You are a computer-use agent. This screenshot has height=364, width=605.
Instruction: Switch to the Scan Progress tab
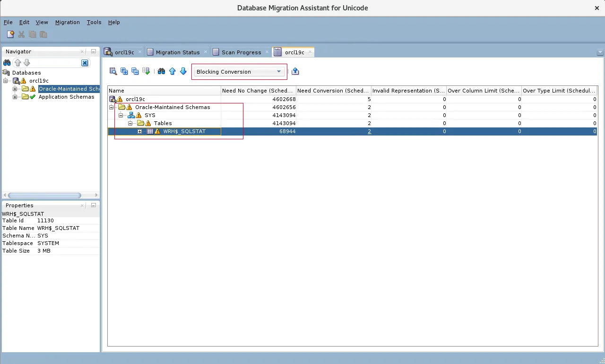pyautogui.click(x=241, y=52)
